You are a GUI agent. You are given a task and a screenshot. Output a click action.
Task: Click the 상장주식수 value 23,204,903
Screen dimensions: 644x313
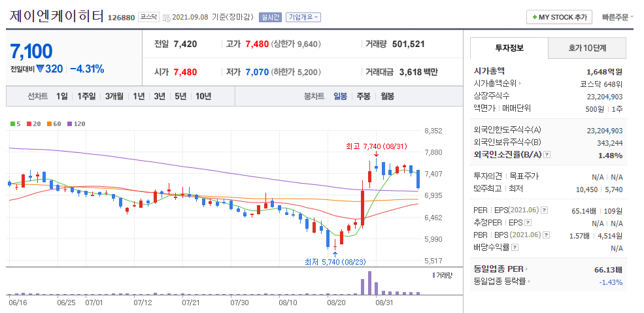605,97
